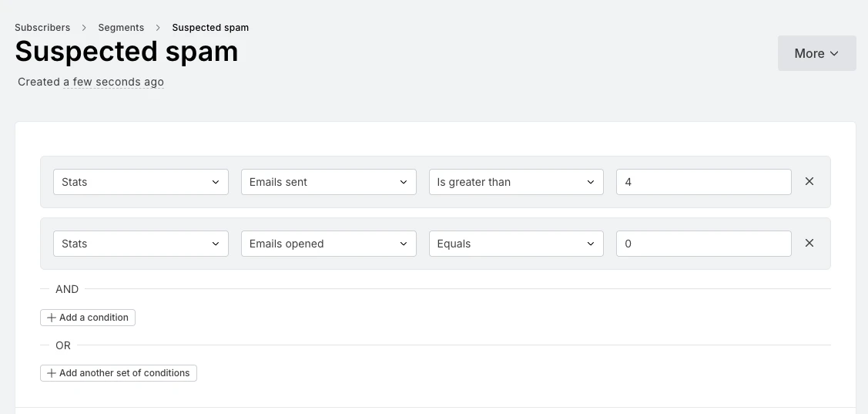The width and height of the screenshot is (868, 414).
Task: Remove the Emails sent condition row
Action: click(809, 182)
